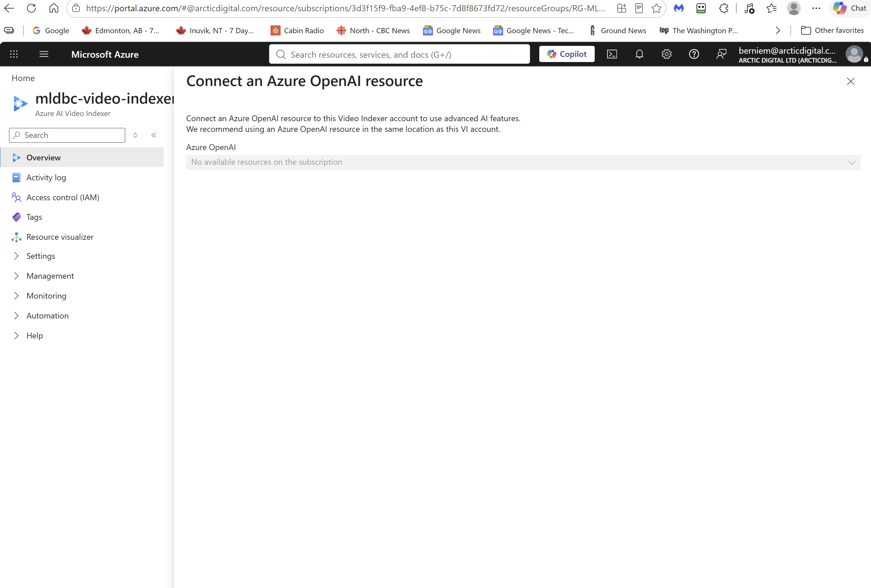The image size is (871, 588).
Task: Open browser extensions puzzle icon
Action: 723,8
